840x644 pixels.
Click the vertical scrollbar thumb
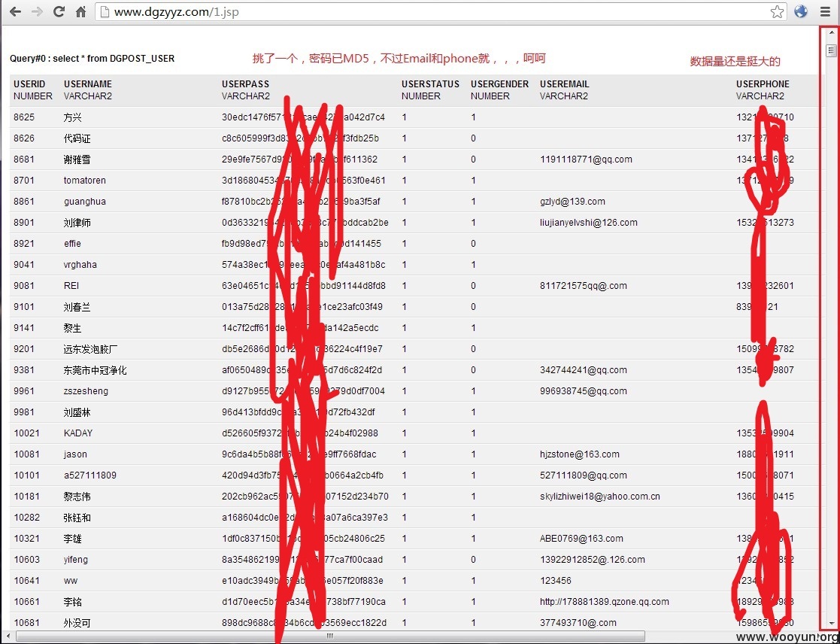click(x=831, y=50)
